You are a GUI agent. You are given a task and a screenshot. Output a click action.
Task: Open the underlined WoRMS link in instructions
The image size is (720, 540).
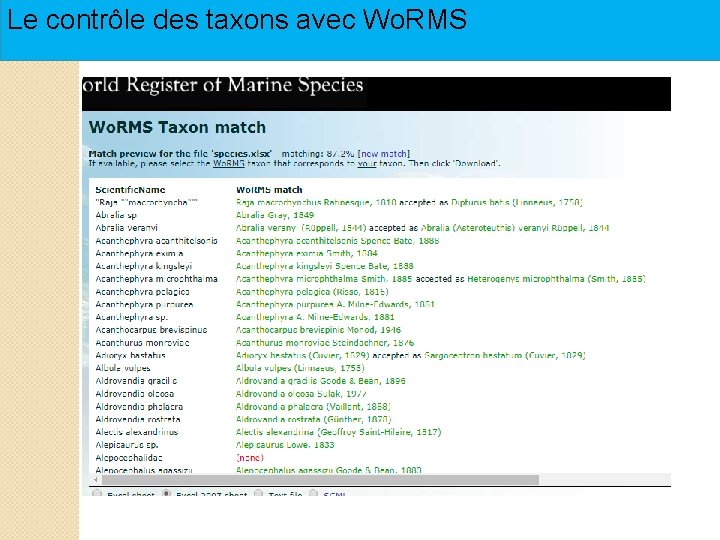click(x=228, y=163)
